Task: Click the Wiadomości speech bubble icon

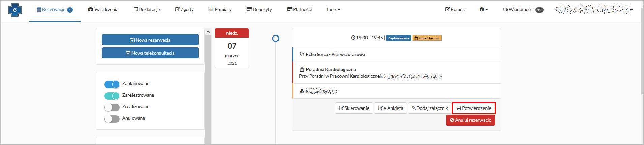Action: (x=505, y=9)
